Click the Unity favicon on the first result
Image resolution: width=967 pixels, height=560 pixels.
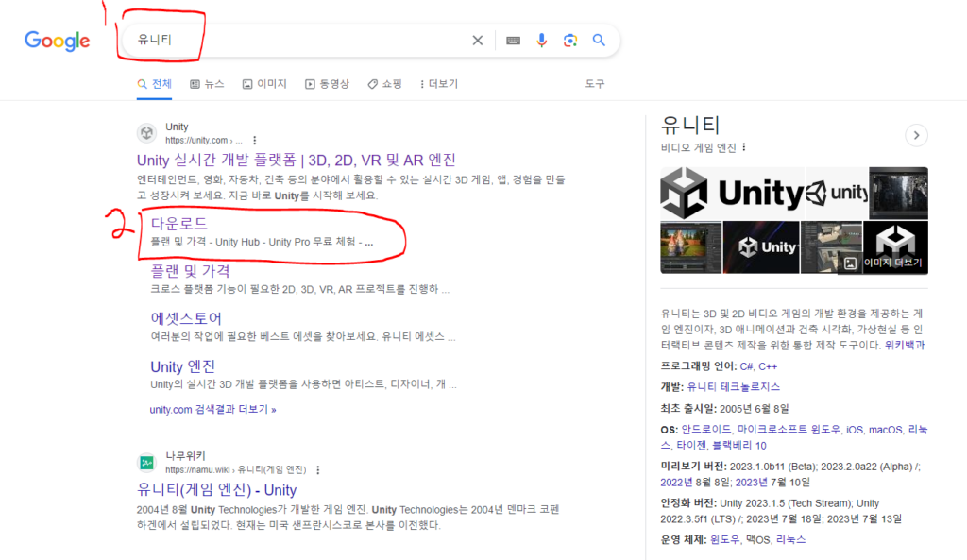click(146, 132)
